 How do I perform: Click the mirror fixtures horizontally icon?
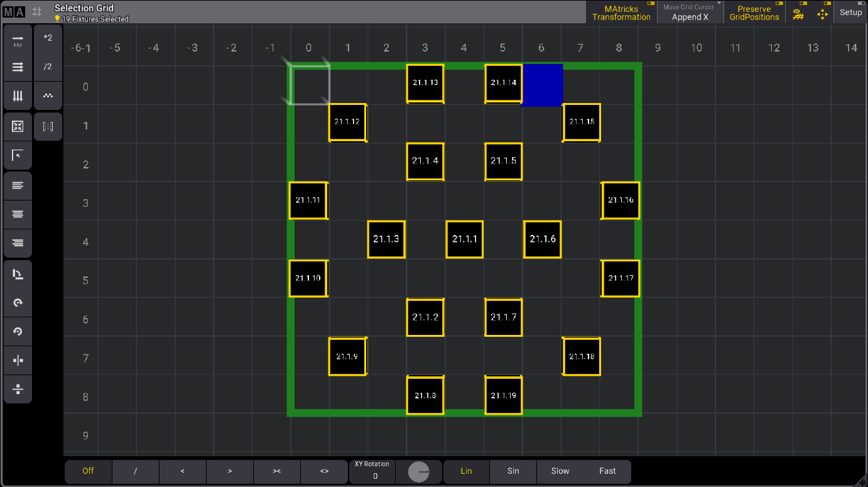(x=17, y=360)
